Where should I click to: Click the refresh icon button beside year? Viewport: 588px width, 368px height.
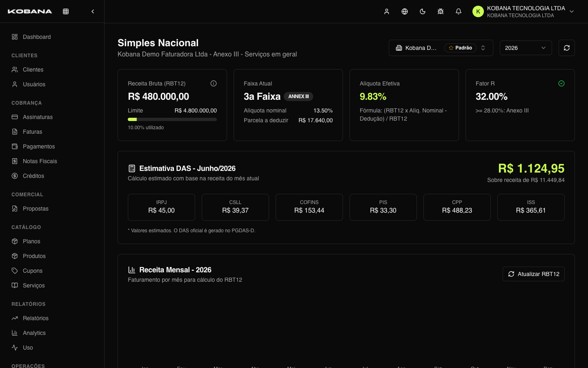pyautogui.click(x=567, y=48)
